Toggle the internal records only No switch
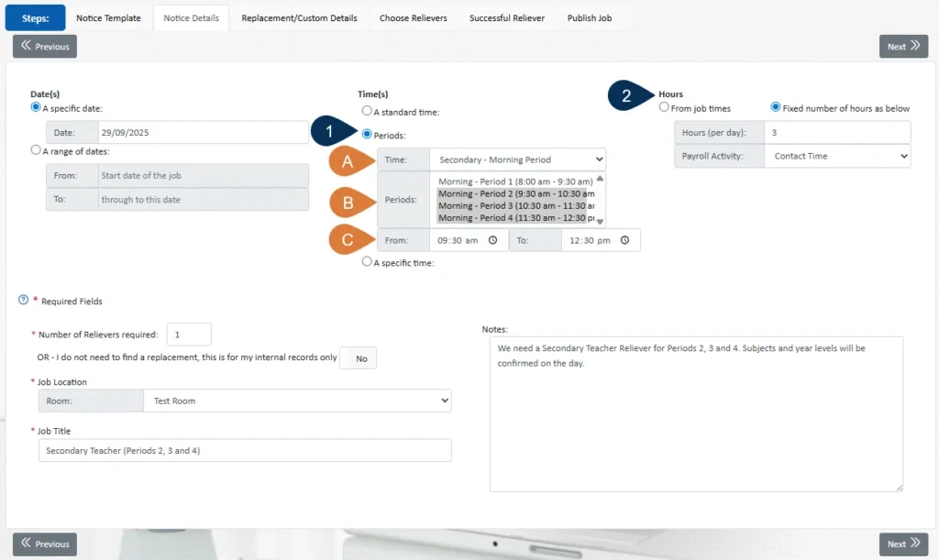Image resolution: width=939 pixels, height=560 pixels. pos(359,358)
